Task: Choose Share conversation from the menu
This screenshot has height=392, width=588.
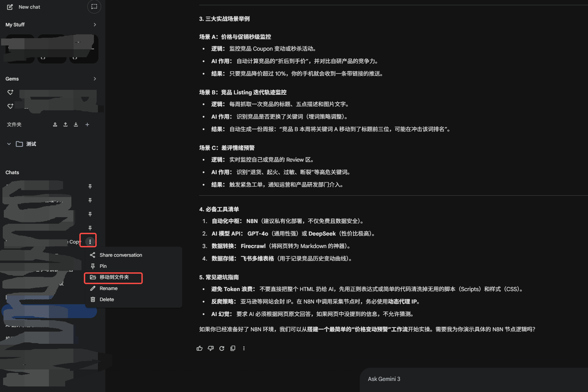Action: tap(121, 255)
